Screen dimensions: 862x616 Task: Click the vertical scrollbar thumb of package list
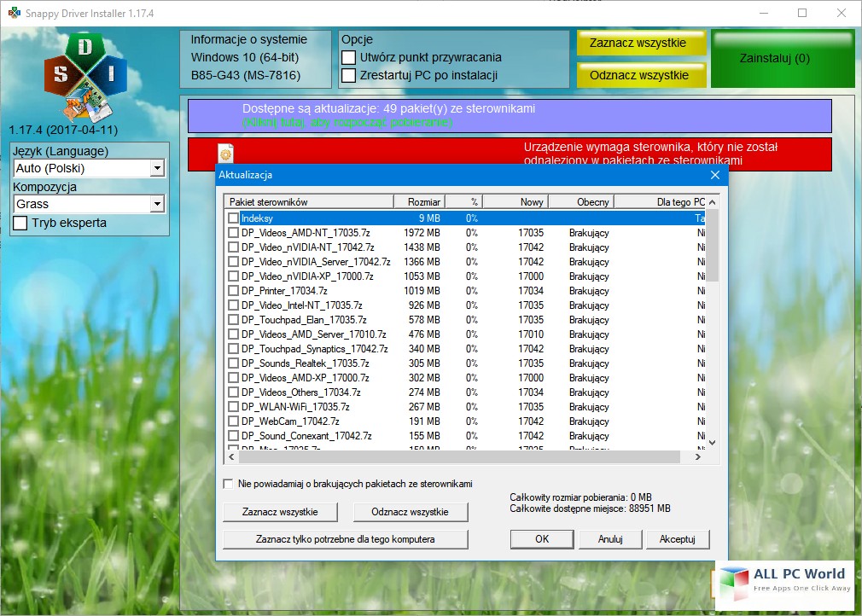(712, 245)
